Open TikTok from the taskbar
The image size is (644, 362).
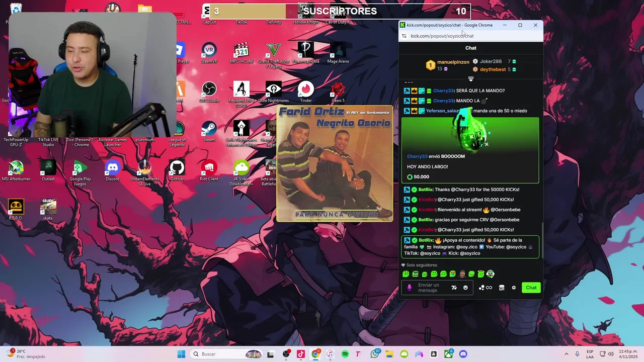pos(301,354)
